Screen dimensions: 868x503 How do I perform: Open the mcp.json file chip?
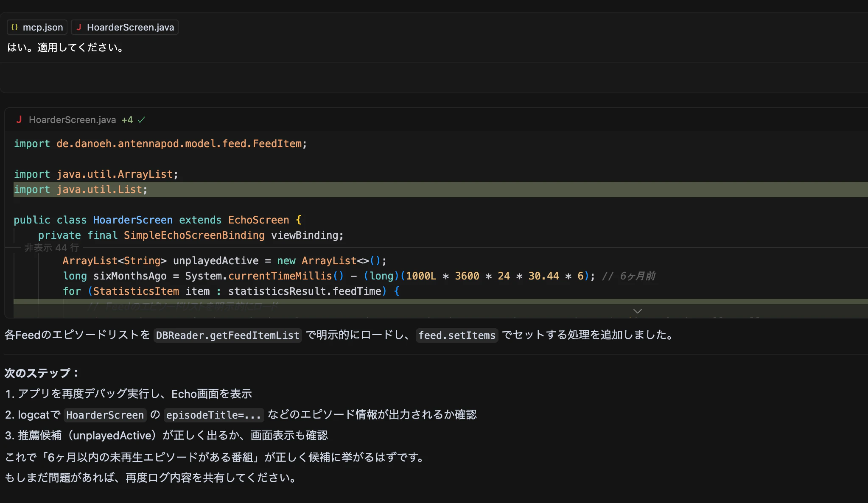point(37,27)
